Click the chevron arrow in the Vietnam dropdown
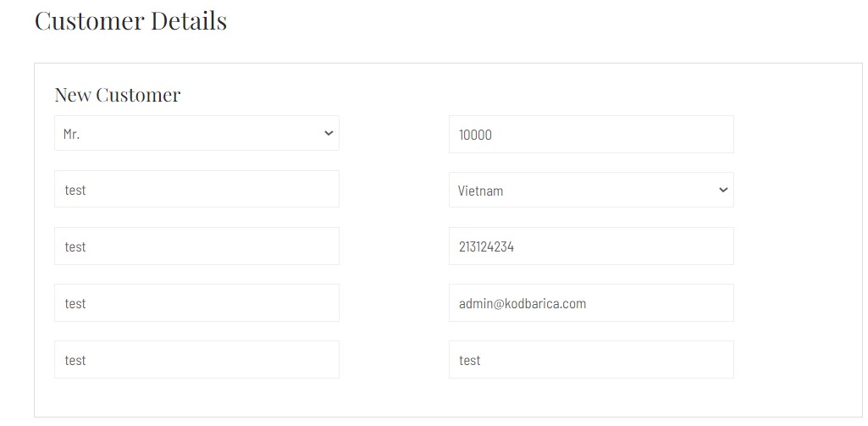This screenshot has height=426, width=868. click(723, 190)
